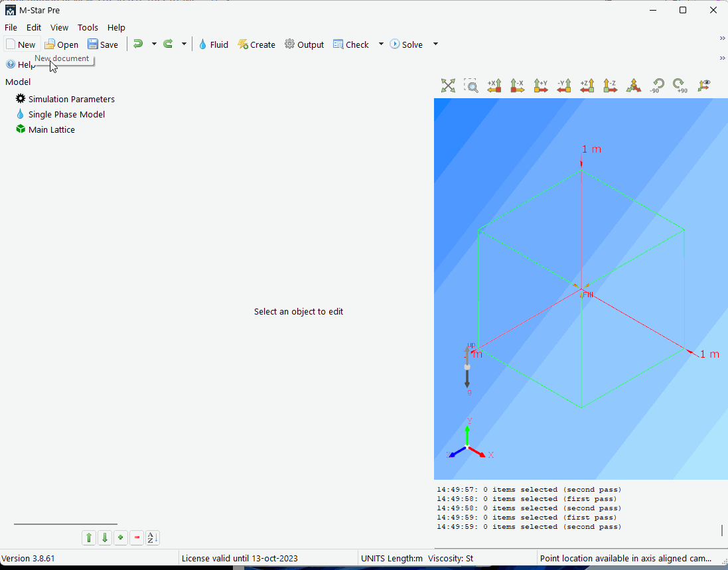The height and width of the screenshot is (570, 728).
Task: Open the File menu
Action: pos(11,27)
